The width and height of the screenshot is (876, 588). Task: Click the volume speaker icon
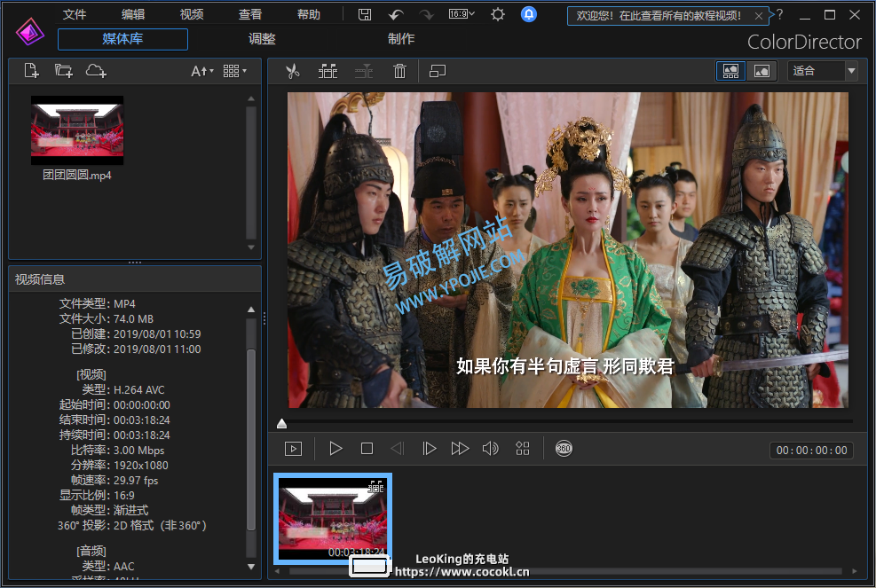point(491,449)
